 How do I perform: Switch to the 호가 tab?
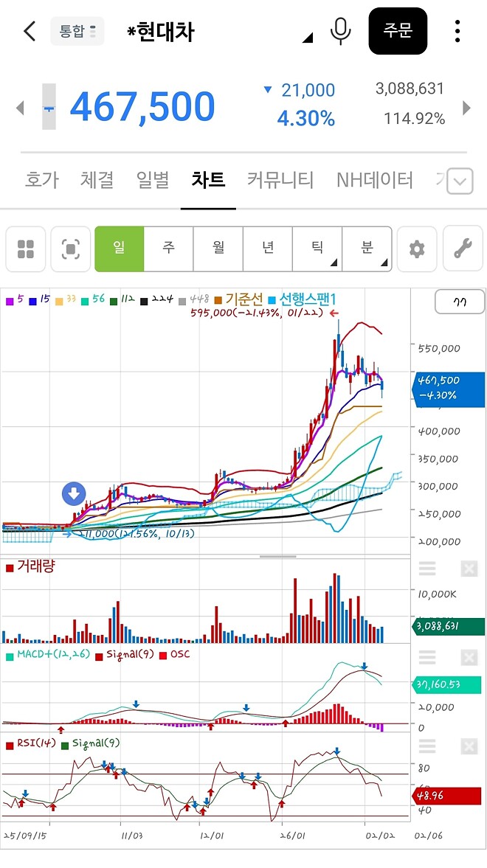pos(41,179)
